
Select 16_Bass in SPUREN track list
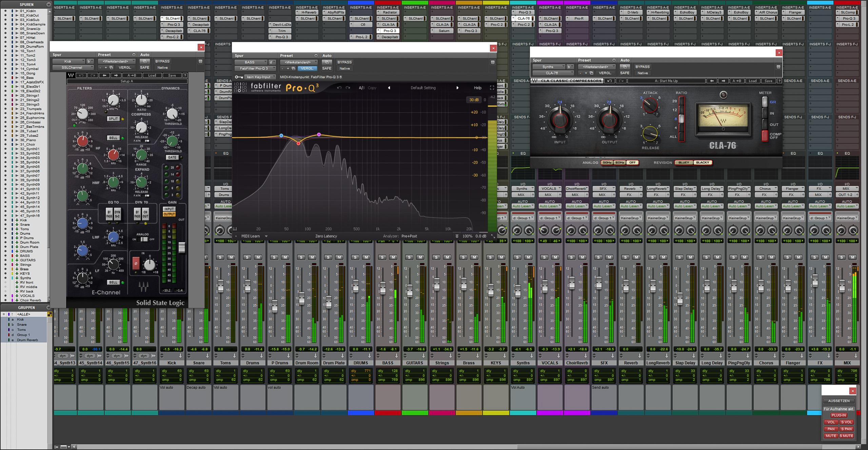[27, 78]
